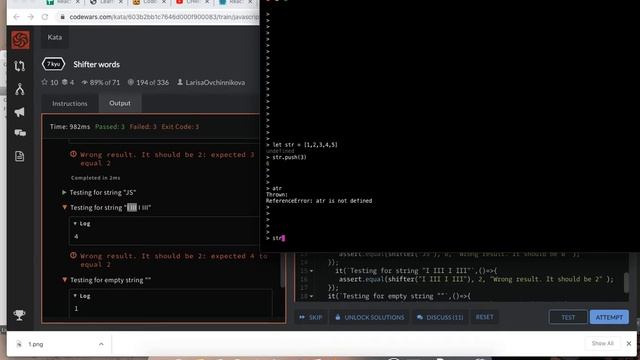Run the Test button
Screen dimensions: 640x360
pos(568,317)
